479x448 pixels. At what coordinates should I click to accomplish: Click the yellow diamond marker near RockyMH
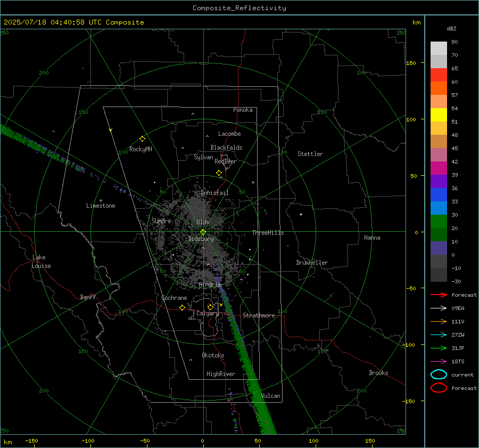coord(142,139)
